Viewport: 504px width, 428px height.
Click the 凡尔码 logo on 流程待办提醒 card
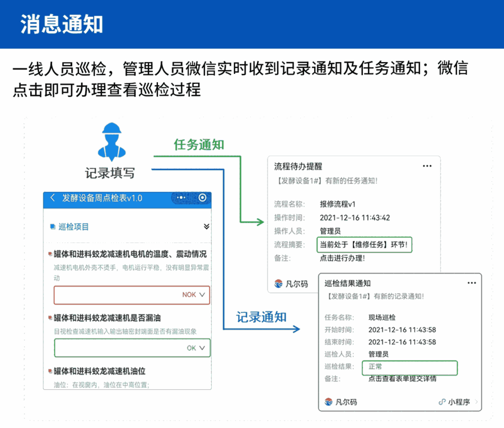(278, 284)
